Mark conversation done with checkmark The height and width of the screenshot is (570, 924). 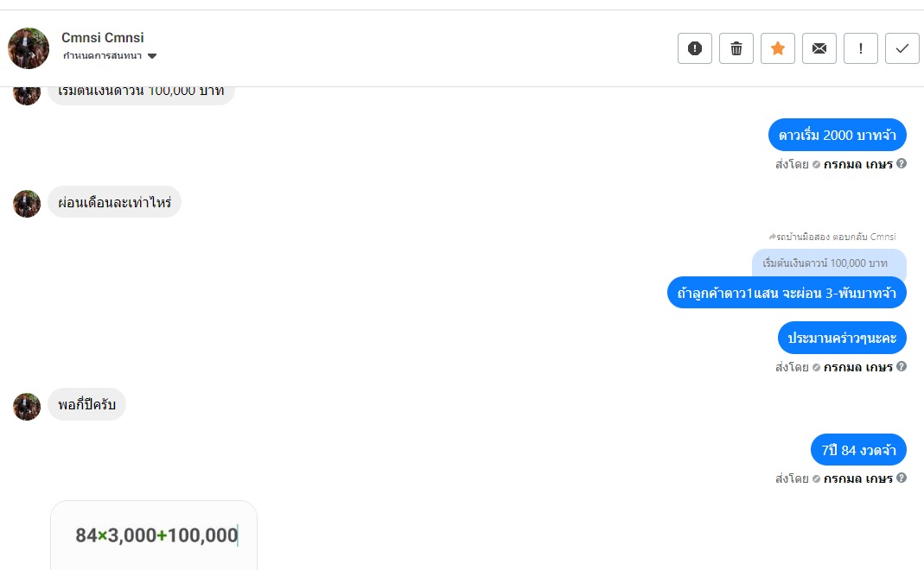pos(902,48)
